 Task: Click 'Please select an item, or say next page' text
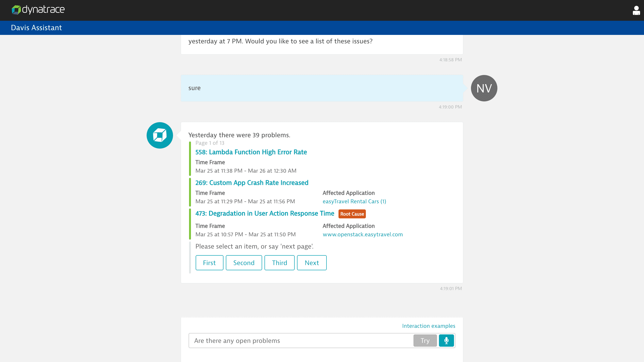[x=254, y=246]
